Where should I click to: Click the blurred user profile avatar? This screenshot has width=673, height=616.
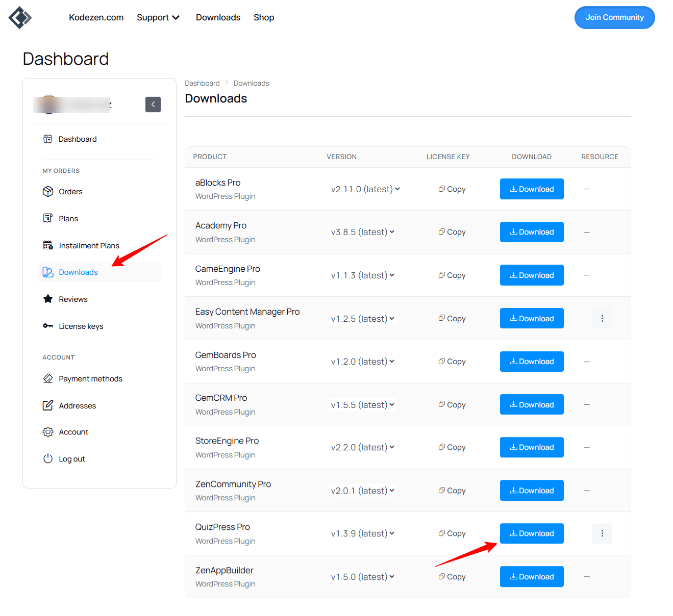(49, 105)
